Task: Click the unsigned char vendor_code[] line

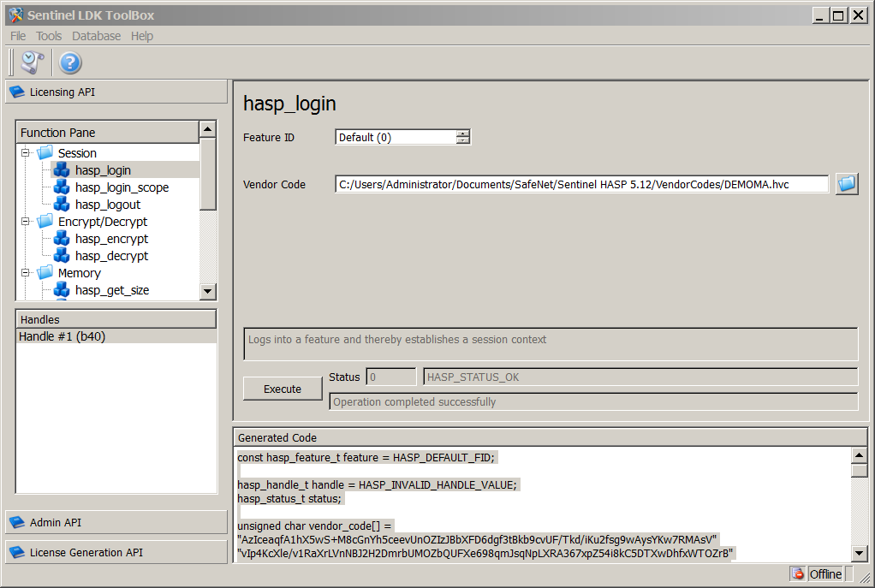Action: 314,526
